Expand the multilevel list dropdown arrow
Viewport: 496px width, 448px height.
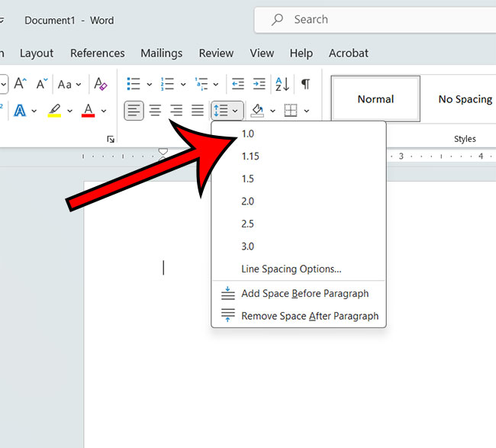pos(216,84)
